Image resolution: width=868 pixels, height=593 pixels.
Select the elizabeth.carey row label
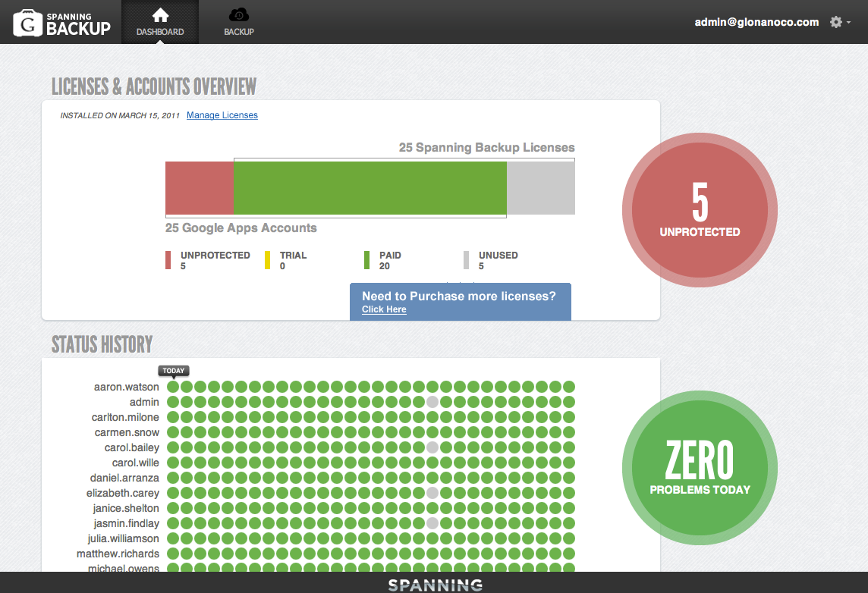coord(122,493)
